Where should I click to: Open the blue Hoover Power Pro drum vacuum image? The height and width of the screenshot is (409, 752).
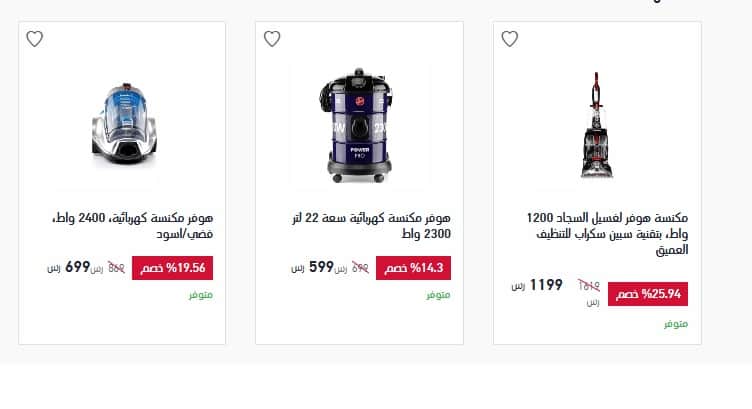click(x=359, y=124)
